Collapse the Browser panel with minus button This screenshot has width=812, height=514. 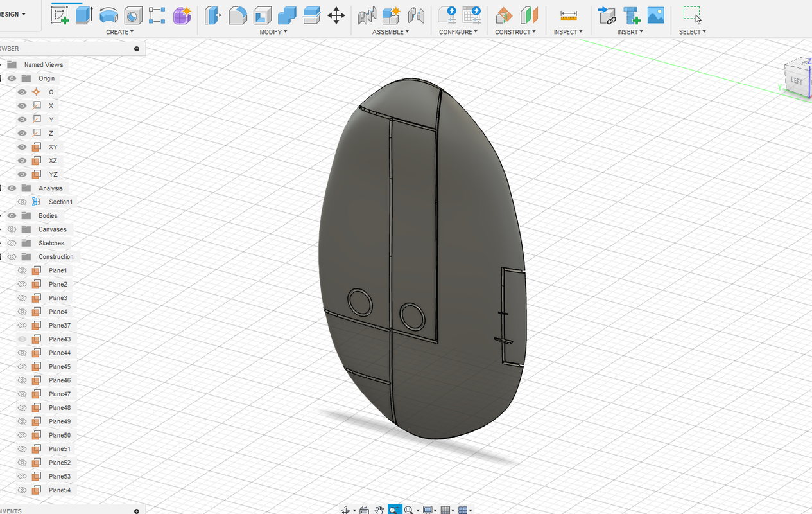[x=137, y=49]
